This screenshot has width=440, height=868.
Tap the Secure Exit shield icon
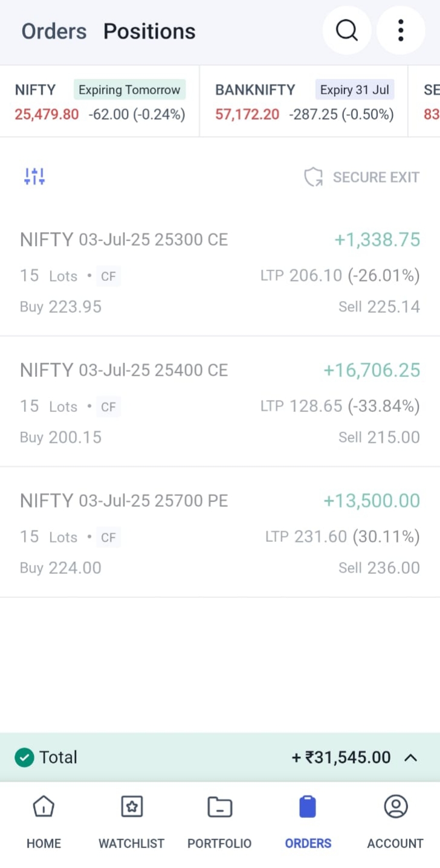tap(313, 177)
